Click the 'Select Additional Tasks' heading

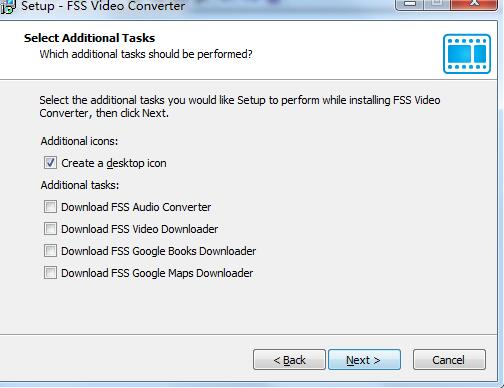89,38
